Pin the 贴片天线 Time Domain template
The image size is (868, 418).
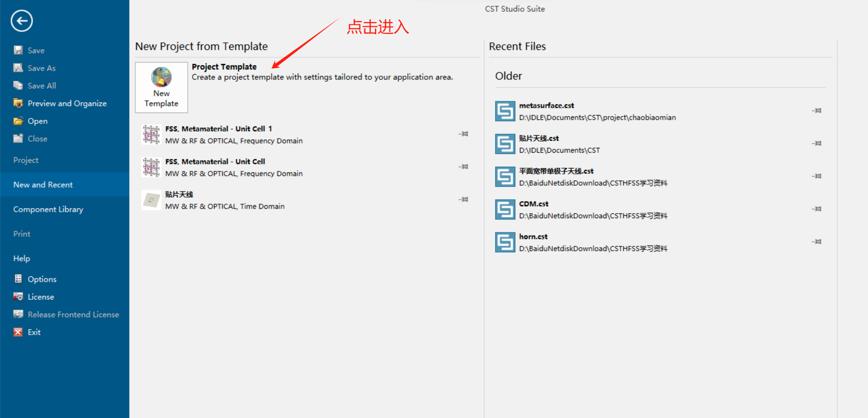click(x=463, y=200)
